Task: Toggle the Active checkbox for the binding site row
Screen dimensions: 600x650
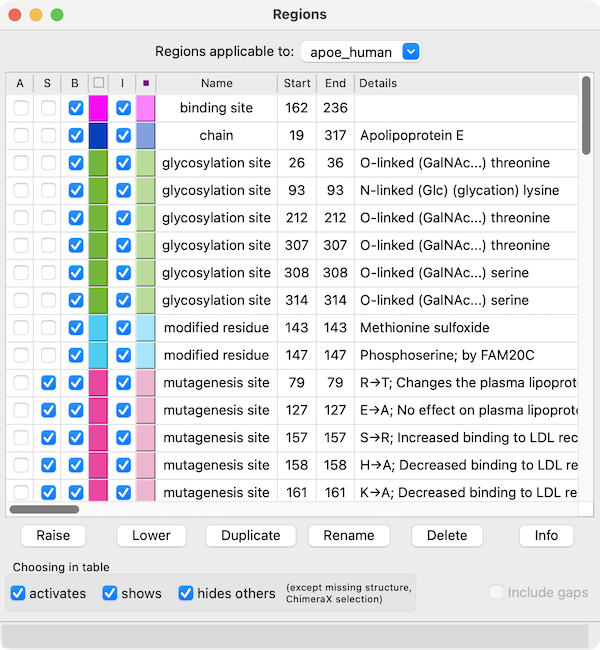Action: [21, 108]
